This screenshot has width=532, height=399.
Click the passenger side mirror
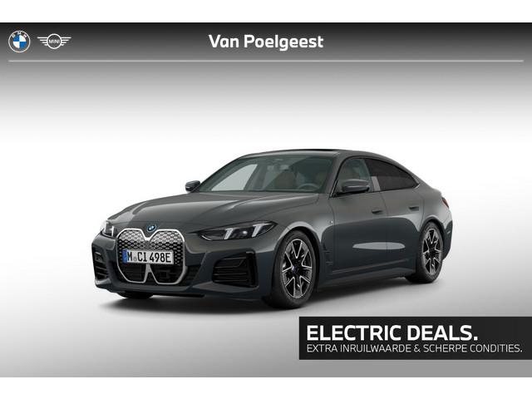coord(192,185)
